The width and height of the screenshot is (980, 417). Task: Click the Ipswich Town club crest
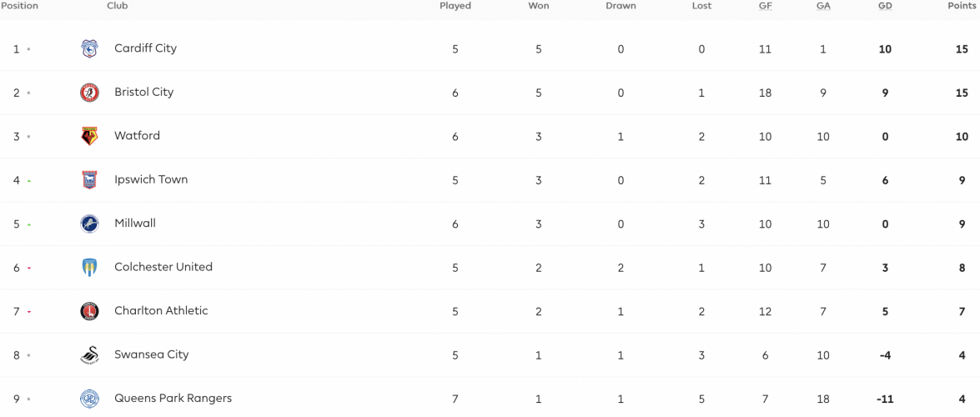tap(89, 180)
